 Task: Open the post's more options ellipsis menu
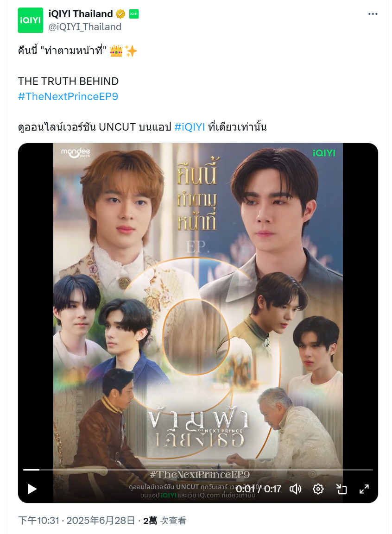point(373,14)
